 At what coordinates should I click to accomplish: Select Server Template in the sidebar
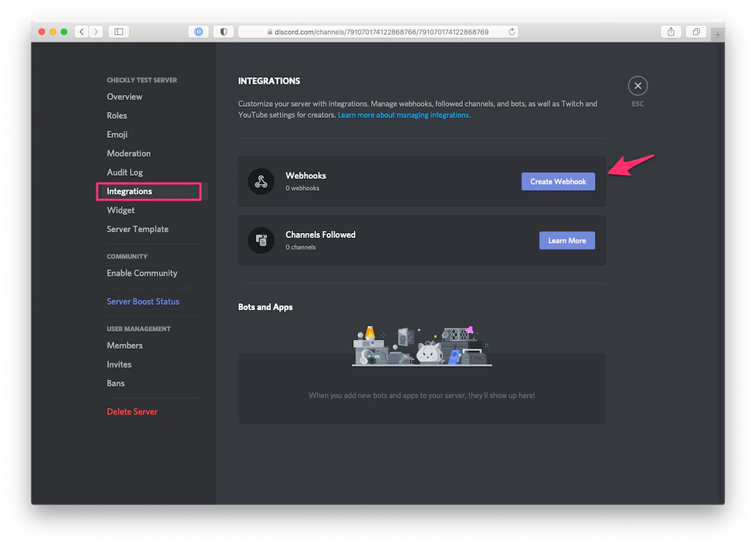(137, 228)
